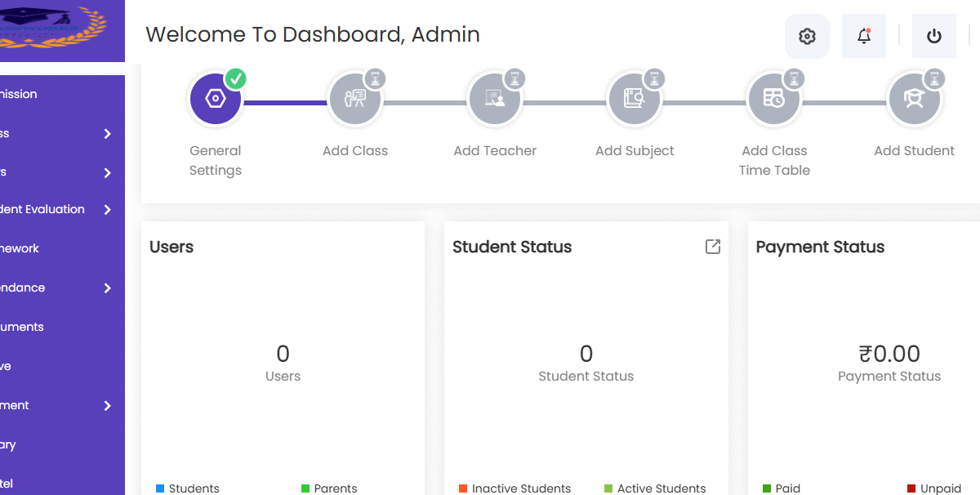The width and height of the screenshot is (980, 495).
Task: Click the power logout icon
Action: coord(934,36)
